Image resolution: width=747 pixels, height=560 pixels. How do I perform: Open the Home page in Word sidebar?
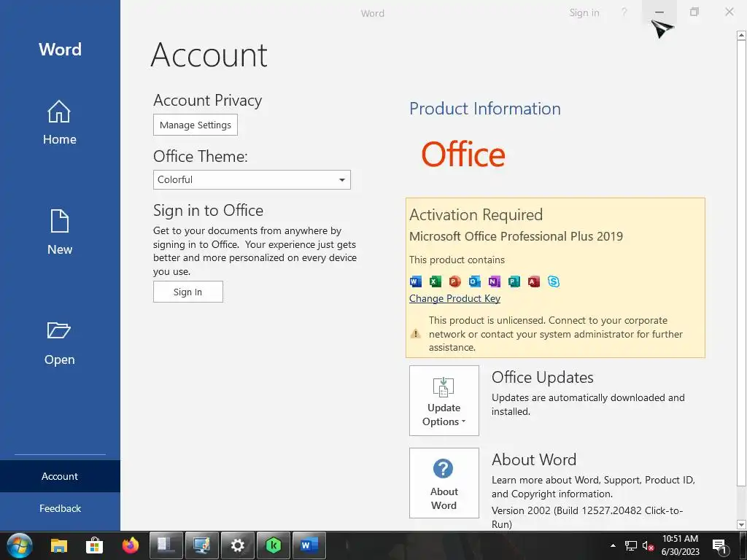pos(60,122)
